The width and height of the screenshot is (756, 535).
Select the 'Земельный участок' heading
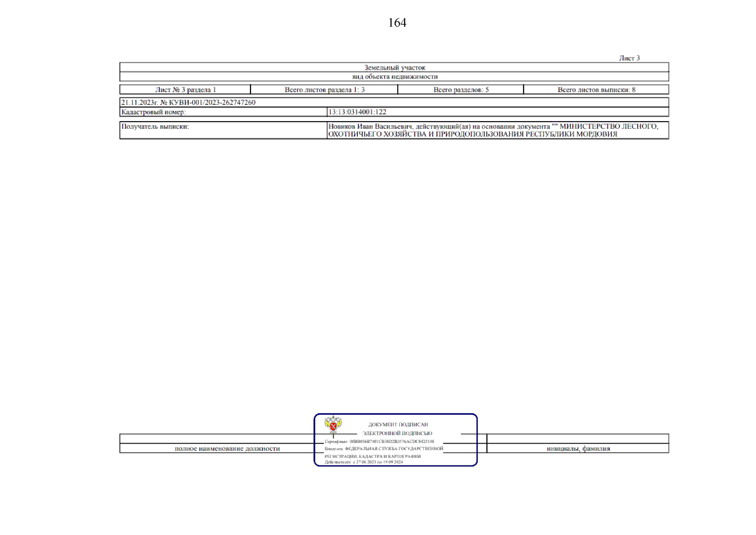coord(395,68)
